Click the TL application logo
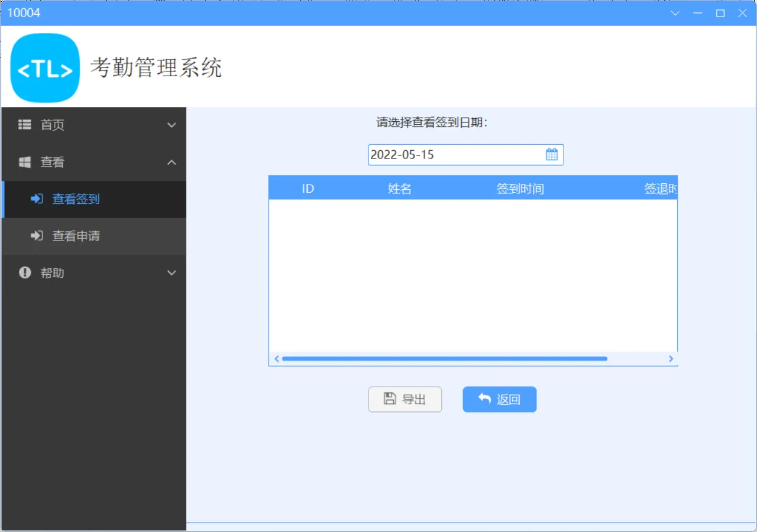This screenshot has height=532, width=757. point(45,68)
